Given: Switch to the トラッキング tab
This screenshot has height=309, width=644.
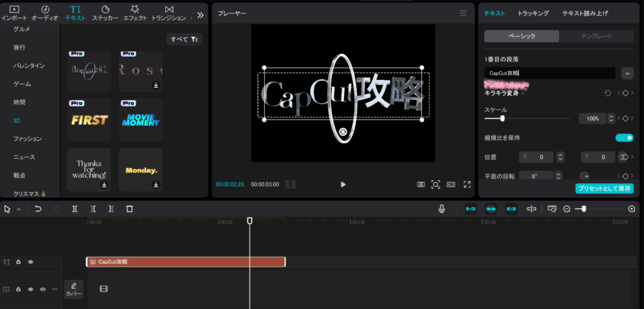Looking at the screenshot, I should coord(533,14).
